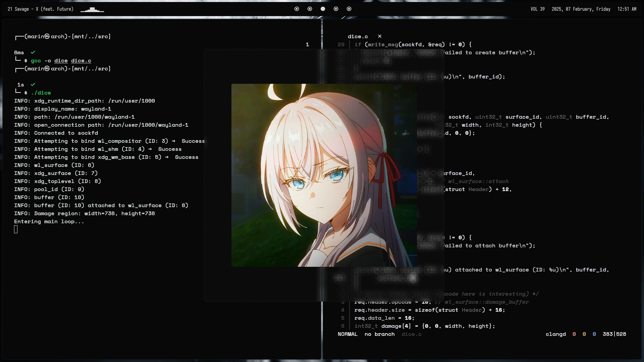Image resolution: width=644 pixels, height=362 pixels.
Task: Click 'Attempting to bind wl_compositor' line
Action: pos(109,141)
